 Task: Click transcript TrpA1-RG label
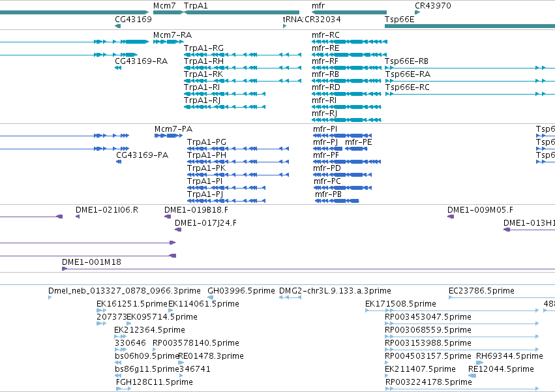click(x=203, y=48)
